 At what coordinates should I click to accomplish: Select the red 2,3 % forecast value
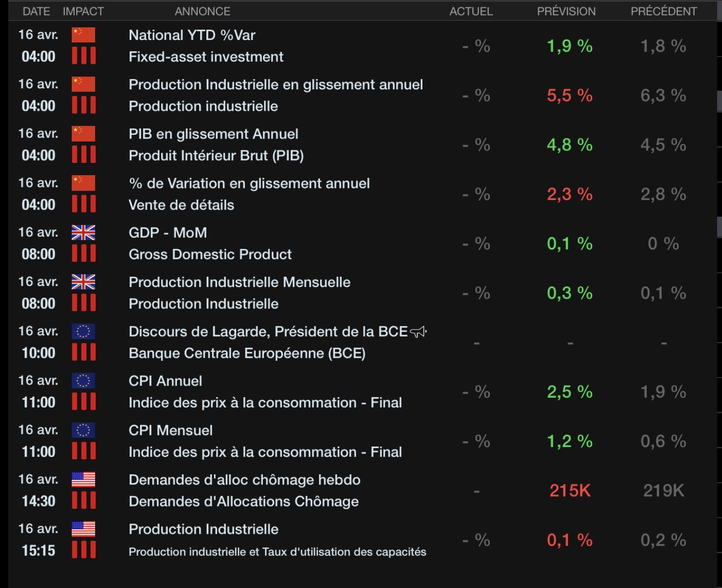pyautogui.click(x=570, y=194)
